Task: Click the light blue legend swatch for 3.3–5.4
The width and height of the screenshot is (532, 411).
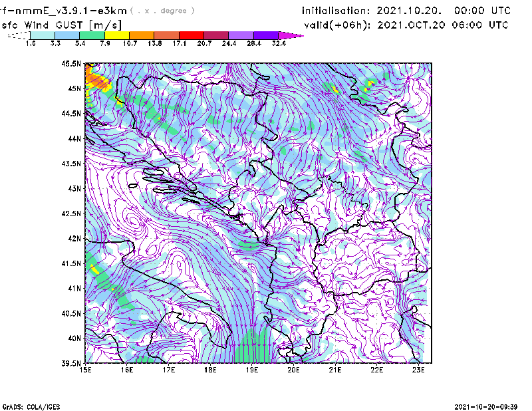Action: [67, 35]
